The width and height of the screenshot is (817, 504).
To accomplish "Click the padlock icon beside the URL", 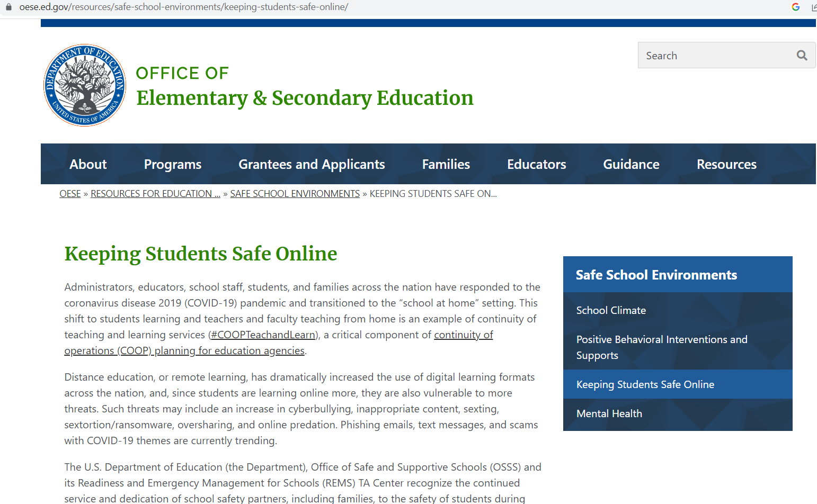I will [x=8, y=7].
